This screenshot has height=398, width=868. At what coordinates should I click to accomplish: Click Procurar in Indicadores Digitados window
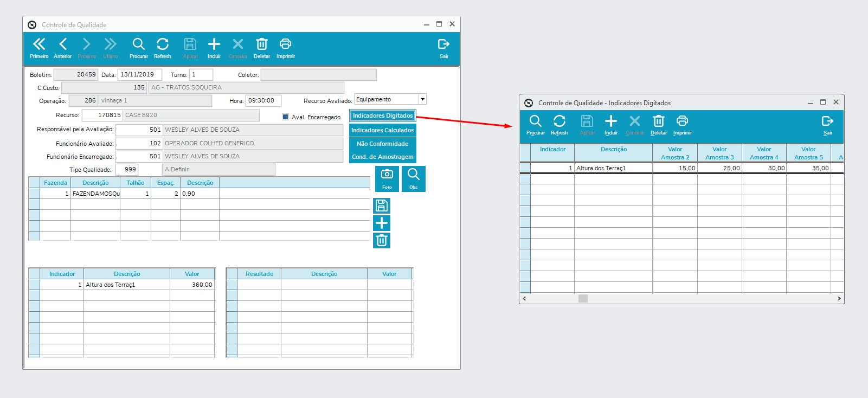(x=536, y=125)
